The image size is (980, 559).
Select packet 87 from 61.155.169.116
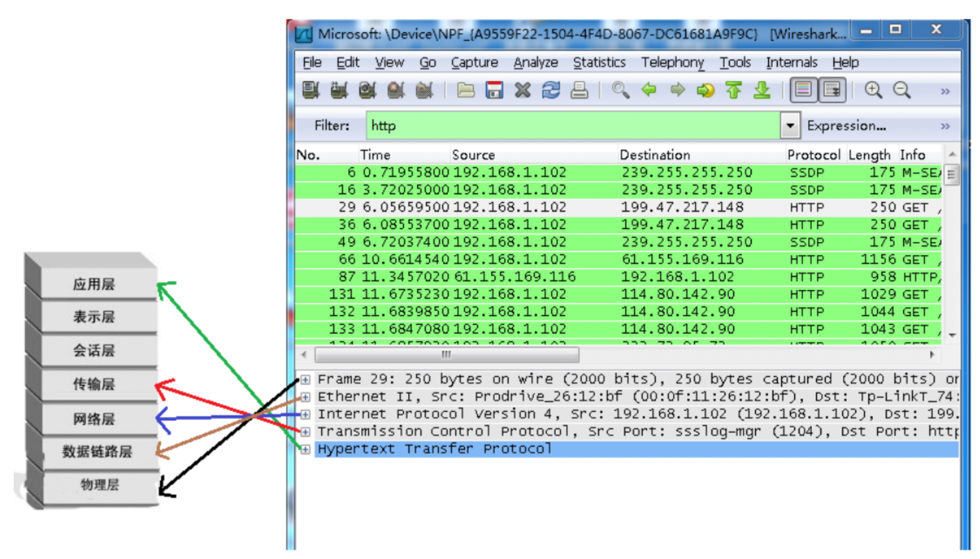point(619,277)
